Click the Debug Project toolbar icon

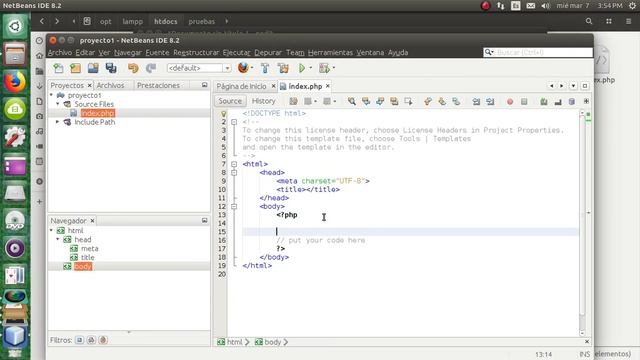tap(324, 68)
